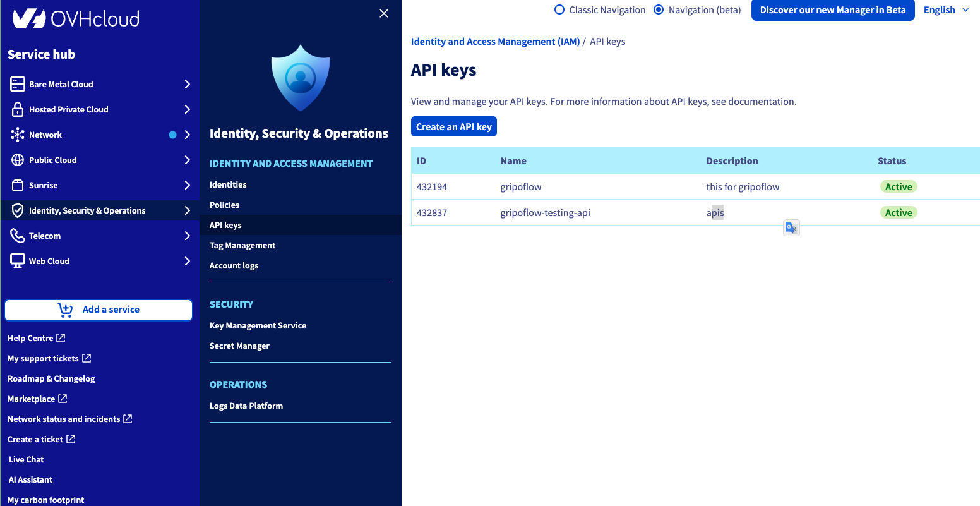Click the gripoflow key name
Image resolution: width=980 pixels, height=506 pixels.
point(521,187)
